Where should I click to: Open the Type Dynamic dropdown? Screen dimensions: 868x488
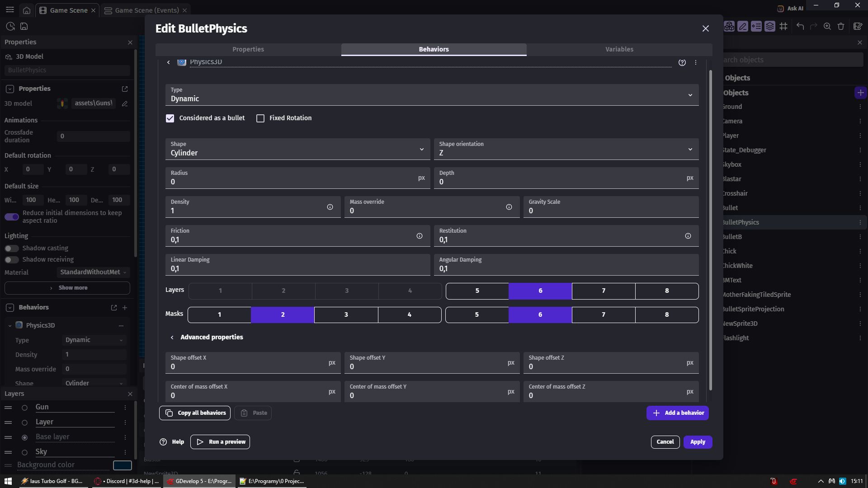pos(432,95)
